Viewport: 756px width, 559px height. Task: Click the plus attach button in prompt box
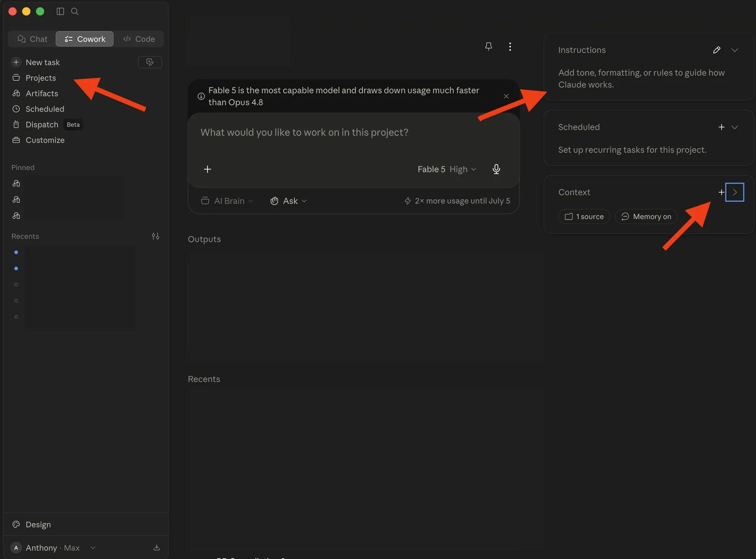(207, 169)
